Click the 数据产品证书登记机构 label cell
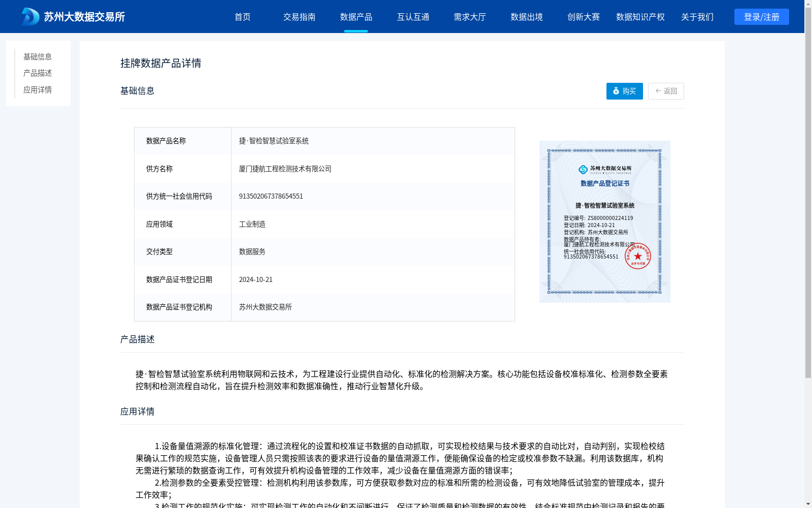The image size is (812, 508). point(183,307)
